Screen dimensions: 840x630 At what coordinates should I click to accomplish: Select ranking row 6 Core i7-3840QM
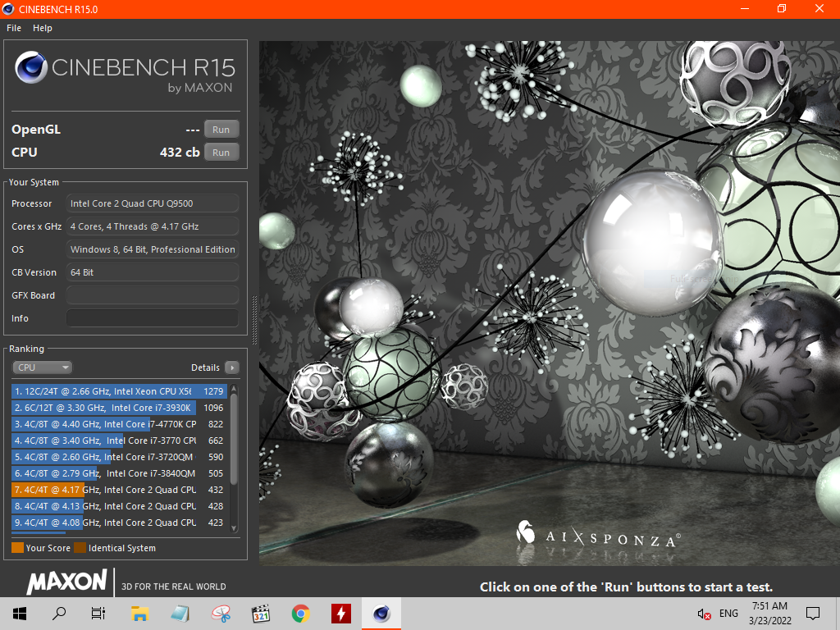point(119,473)
